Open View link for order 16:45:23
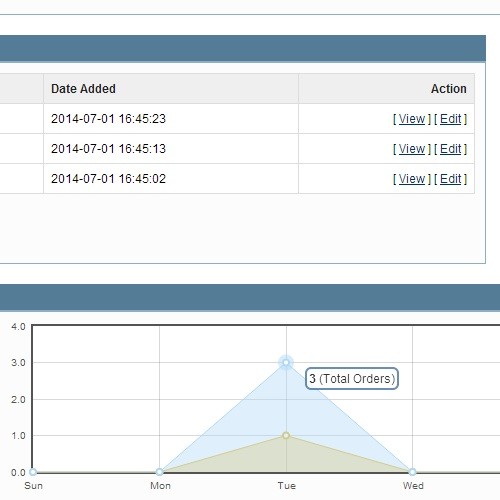 [x=412, y=119]
